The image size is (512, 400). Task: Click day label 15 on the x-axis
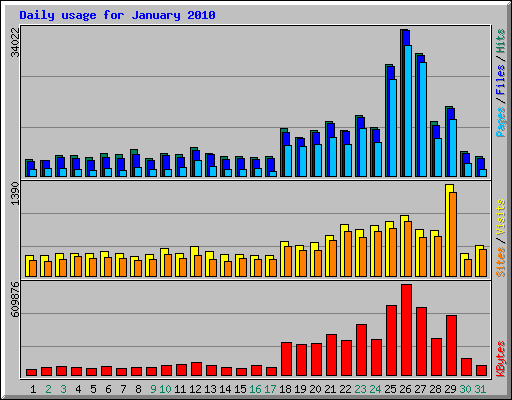240,389
